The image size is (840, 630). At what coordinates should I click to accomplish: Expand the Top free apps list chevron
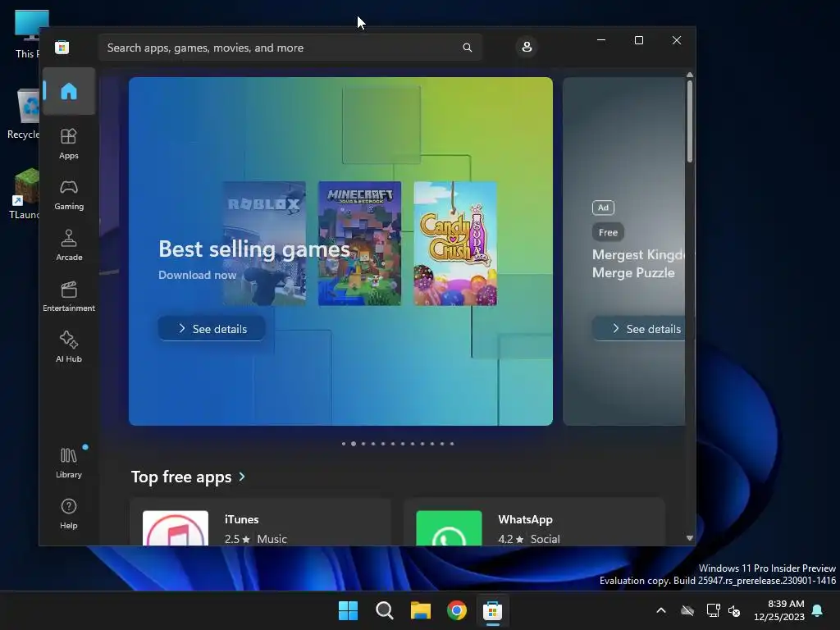pos(242,477)
